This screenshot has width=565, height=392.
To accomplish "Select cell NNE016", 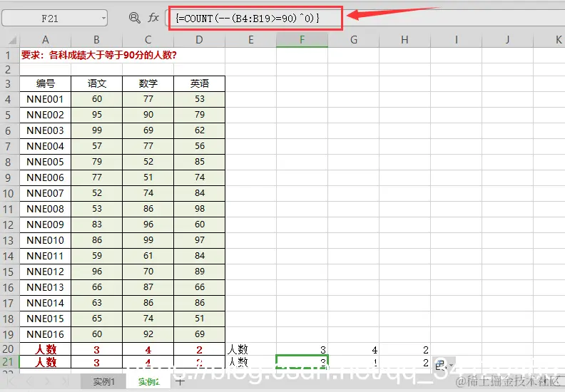I will 46,334.
